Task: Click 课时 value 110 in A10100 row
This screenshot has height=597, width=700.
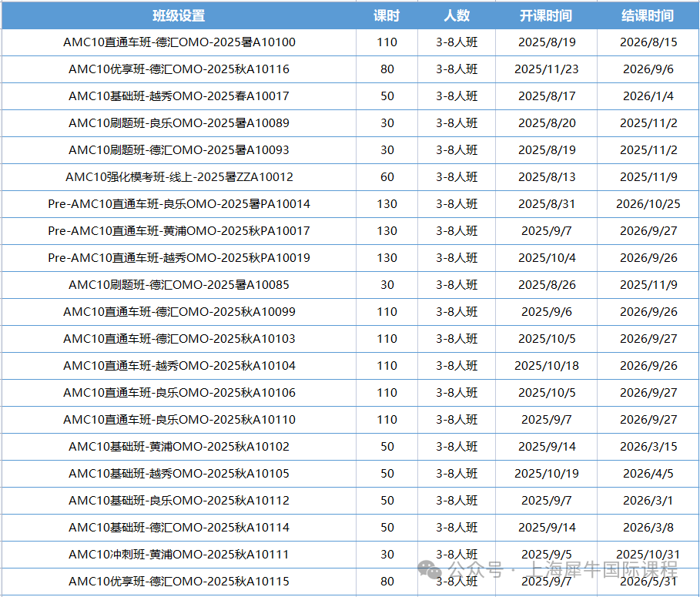Action: pyautogui.click(x=387, y=42)
